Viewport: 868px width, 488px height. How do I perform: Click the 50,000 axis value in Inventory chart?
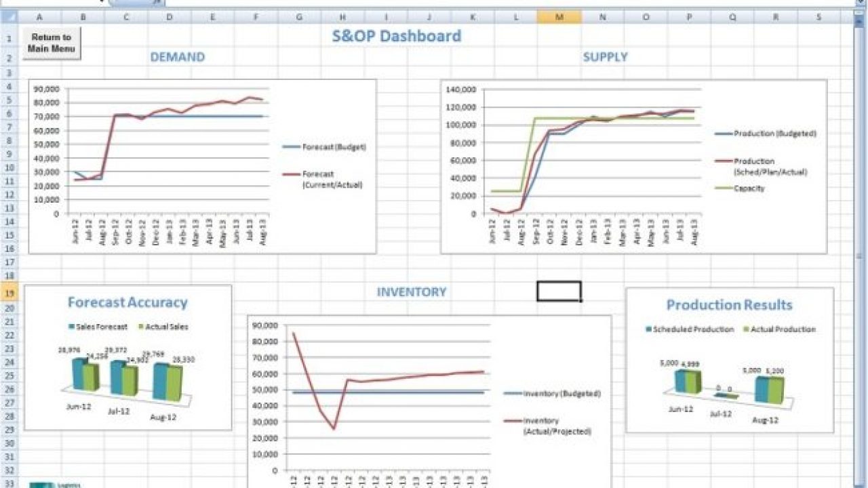pyautogui.click(x=265, y=390)
